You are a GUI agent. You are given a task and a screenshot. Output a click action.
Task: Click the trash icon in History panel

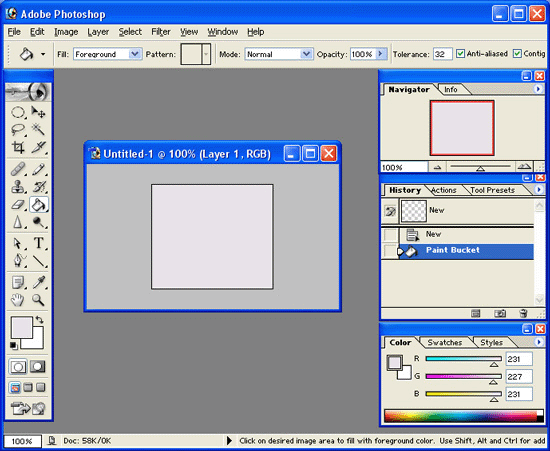pos(523,313)
